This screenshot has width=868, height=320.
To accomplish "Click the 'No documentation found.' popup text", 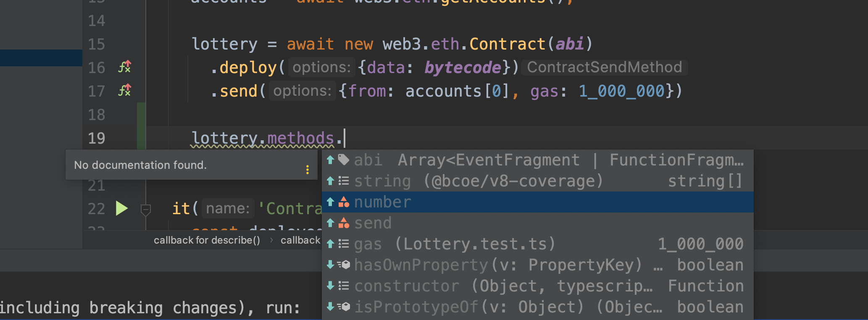I will click(140, 165).
